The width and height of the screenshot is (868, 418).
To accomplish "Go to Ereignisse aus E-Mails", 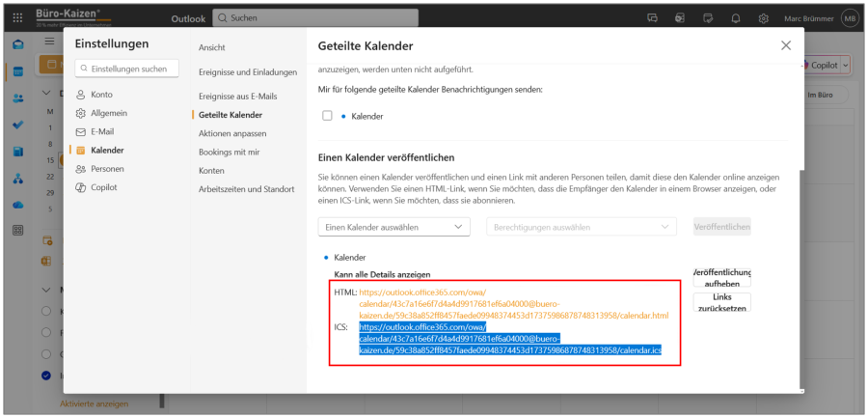I will (x=238, y=97).
